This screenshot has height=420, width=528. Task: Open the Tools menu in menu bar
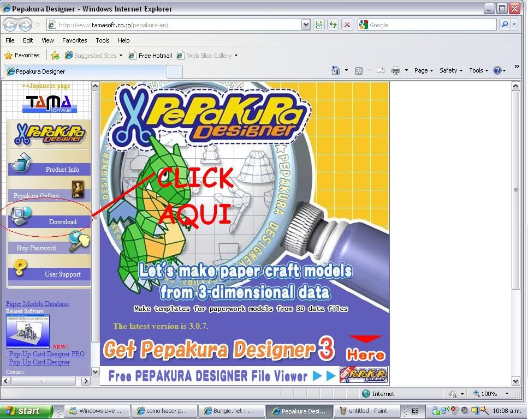[x=103, y=40]
